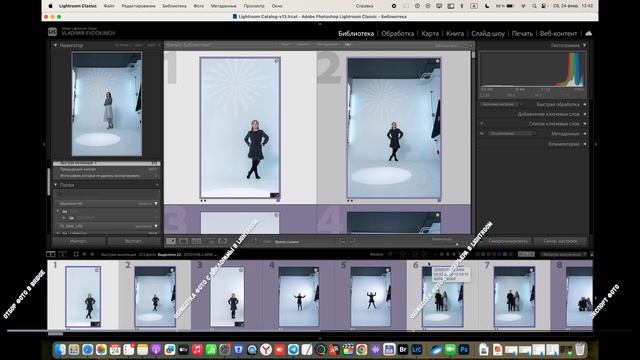Switch to the Слайд-шоу module
Image resolution: width=640 pixels, height=360 pixels.
tap(488, 33)
